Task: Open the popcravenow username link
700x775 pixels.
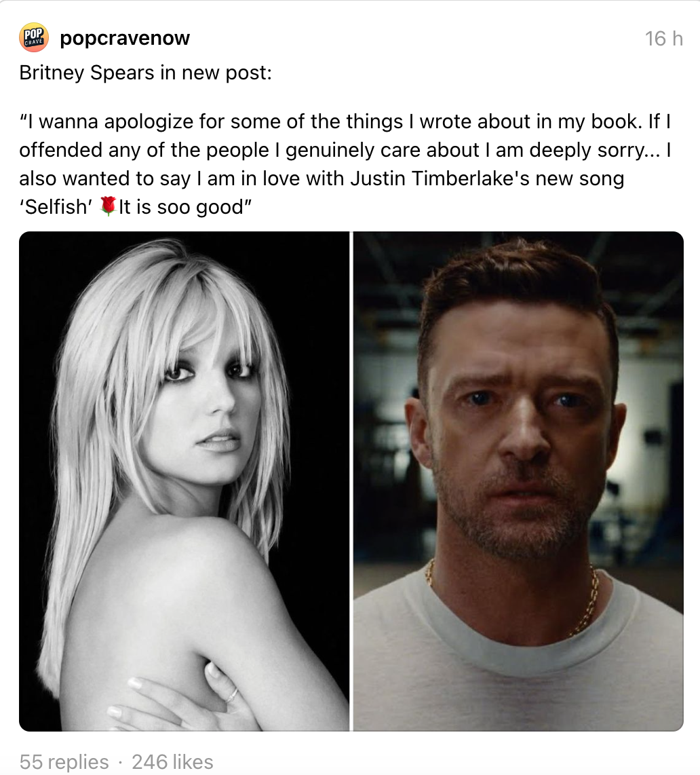Action: (125, 39)
